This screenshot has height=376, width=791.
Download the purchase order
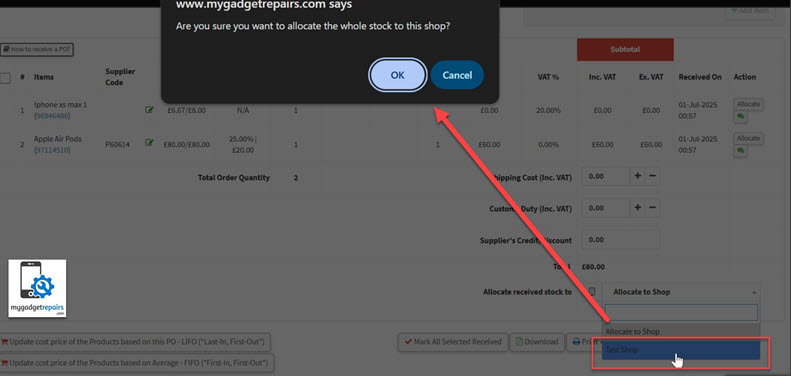(537, 342)
